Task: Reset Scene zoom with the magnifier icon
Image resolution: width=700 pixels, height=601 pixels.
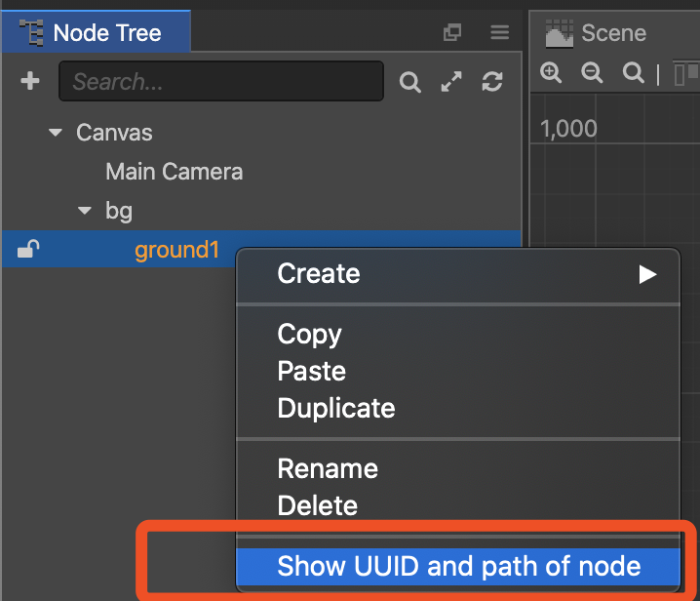Action: coord(634,73)
